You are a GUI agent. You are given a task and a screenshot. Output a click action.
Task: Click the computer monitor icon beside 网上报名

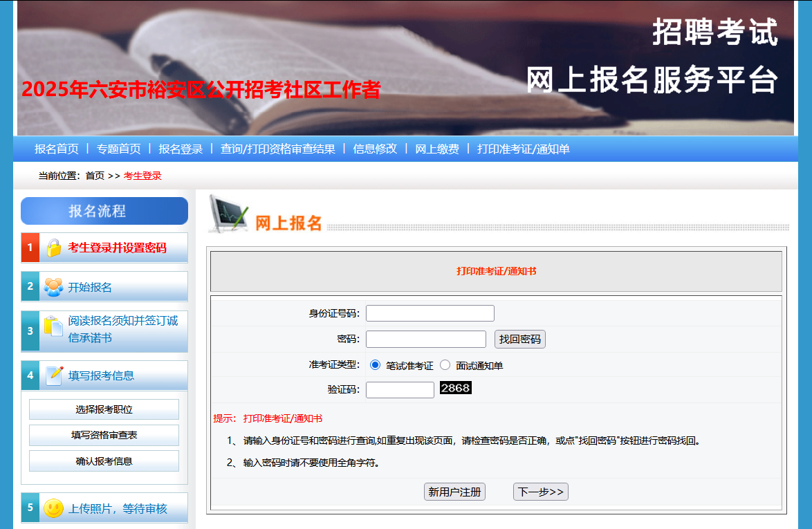pyautogui.click(x=228, y=214)
